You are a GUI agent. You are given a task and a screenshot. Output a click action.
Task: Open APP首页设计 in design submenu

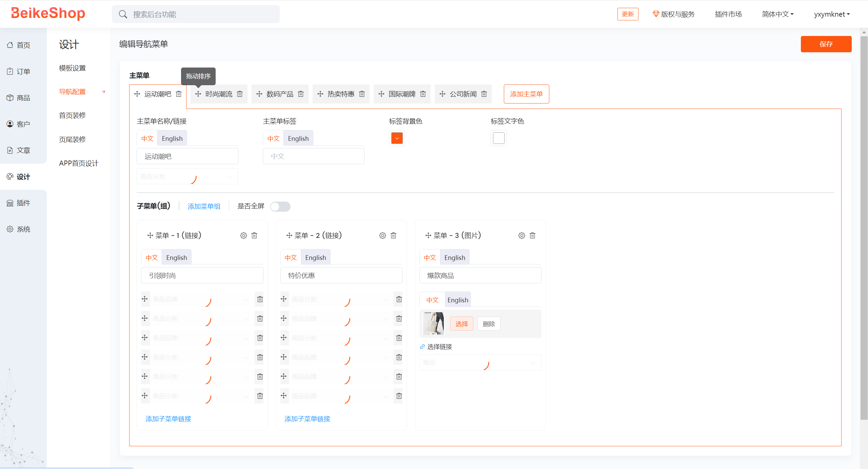click(x=79, y=163)
